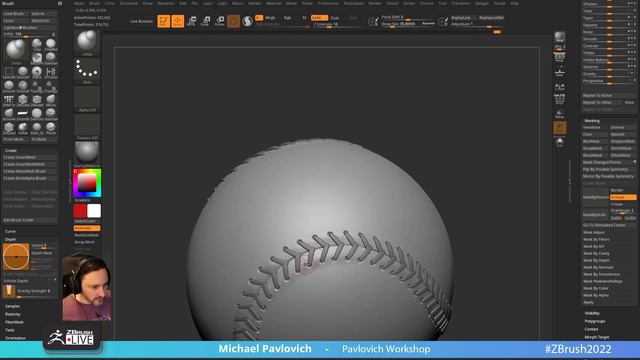Activate the Edit mode button
The height and width of the screenshot is (360, 640).
[164, 21]
